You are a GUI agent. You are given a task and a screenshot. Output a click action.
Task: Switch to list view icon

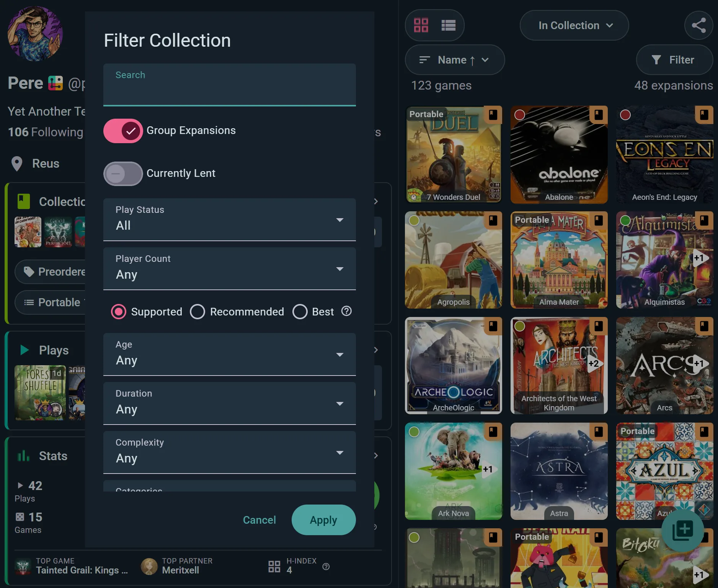[x=448, y=25]
